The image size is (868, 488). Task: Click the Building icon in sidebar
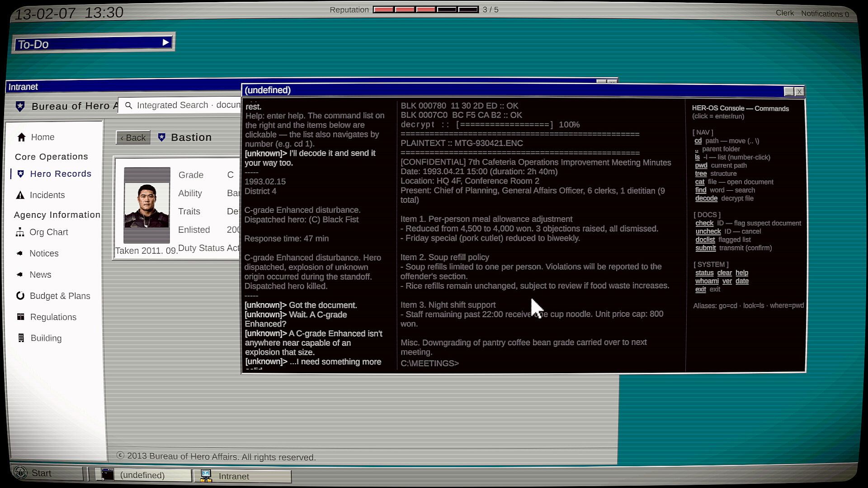coord(21,338)
